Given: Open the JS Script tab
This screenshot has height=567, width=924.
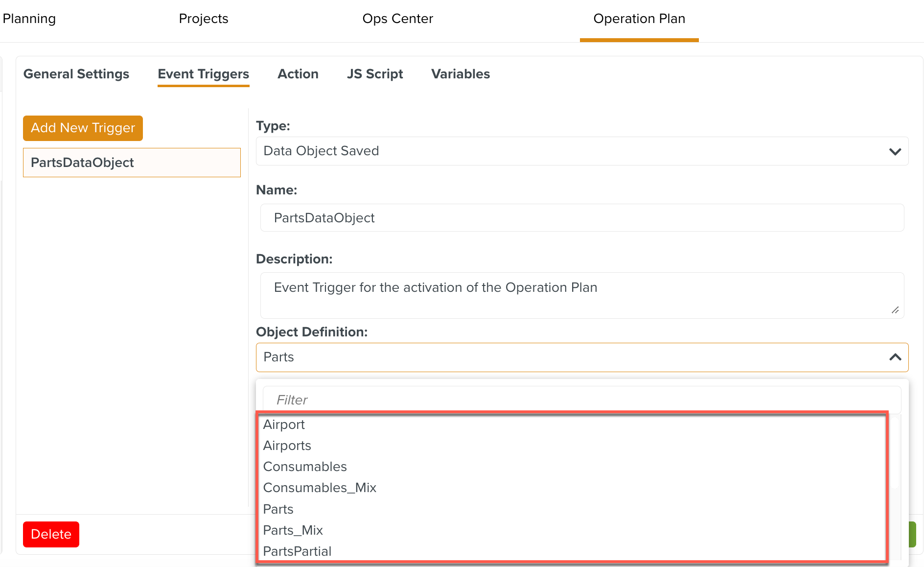Looking at the screenshot, I should pos(375,74).
